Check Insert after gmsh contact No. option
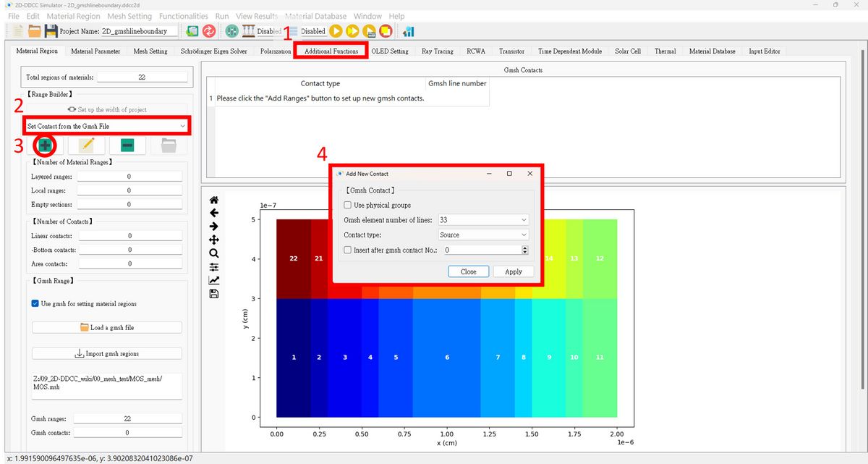The image size is (868, 464). pos(348,250)
